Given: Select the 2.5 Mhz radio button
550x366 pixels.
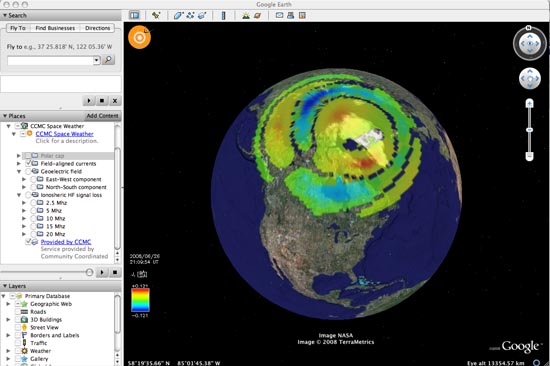Looking at the screenshot, I should click(x=33, y=203).
